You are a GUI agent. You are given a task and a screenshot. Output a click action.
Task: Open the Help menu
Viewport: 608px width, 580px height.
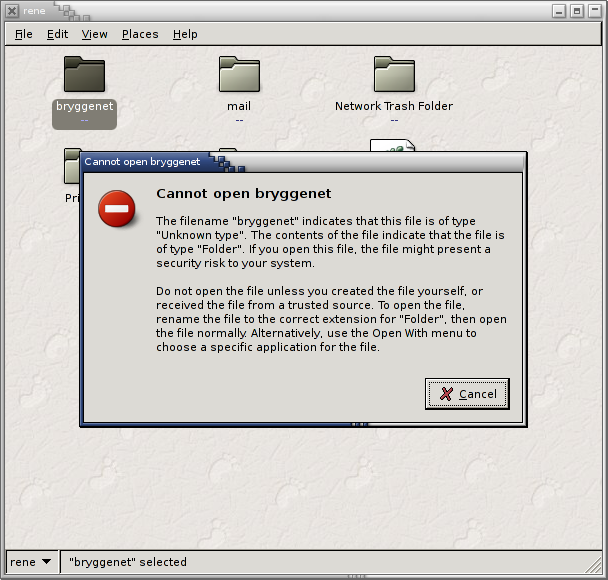click(185, 34)
